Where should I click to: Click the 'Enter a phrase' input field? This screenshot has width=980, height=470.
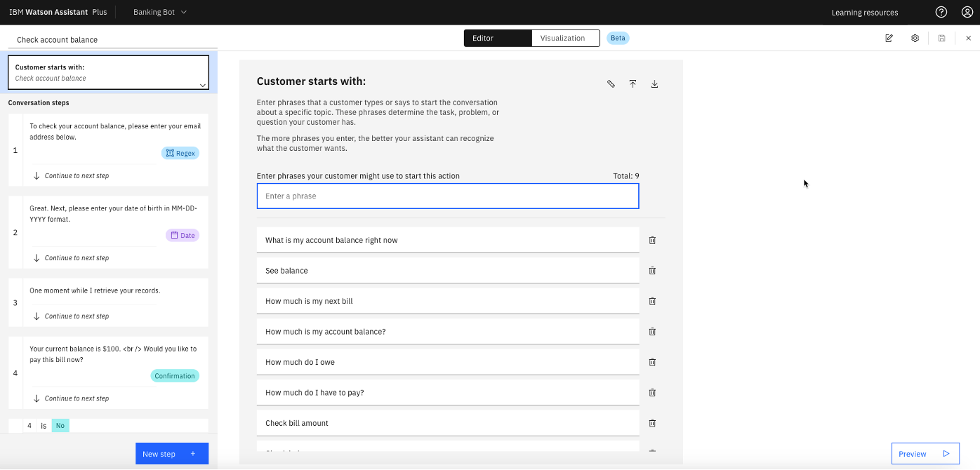447,196
